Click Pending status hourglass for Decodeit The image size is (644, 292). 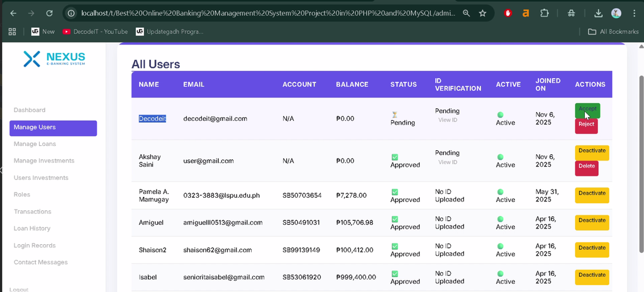click(x=395, y=115)
